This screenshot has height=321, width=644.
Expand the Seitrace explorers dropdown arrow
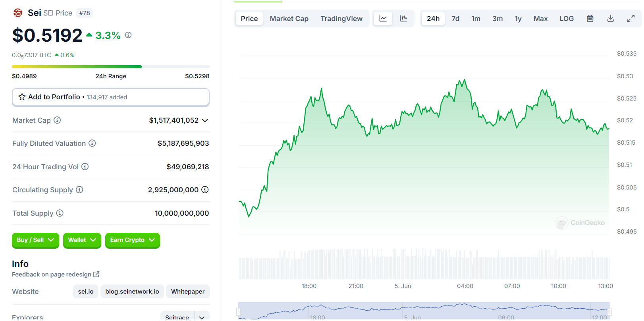pyautogui.click(x=202, y=317)
